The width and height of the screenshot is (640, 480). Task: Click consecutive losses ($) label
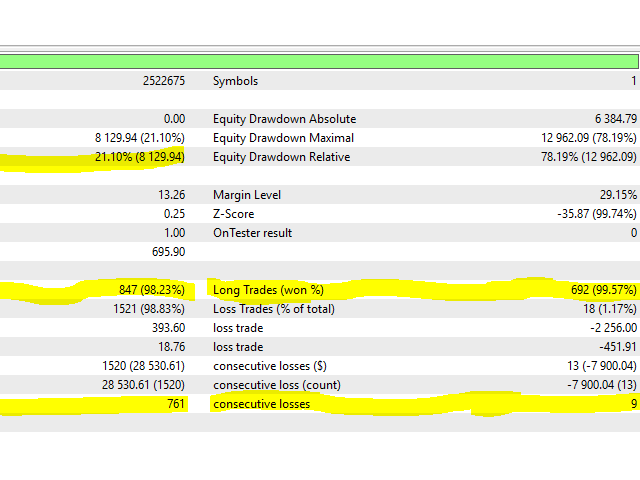pos(270,366)
